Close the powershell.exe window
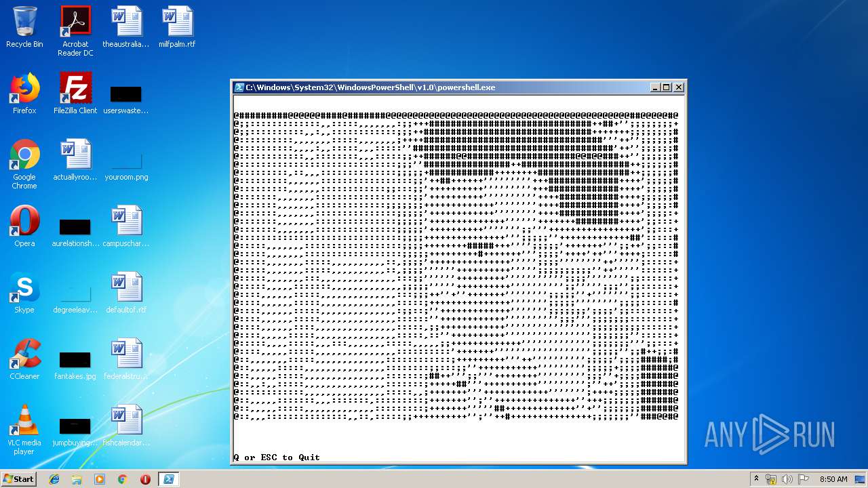The height and width of the screenshot is (488, 868). (679, 87)
